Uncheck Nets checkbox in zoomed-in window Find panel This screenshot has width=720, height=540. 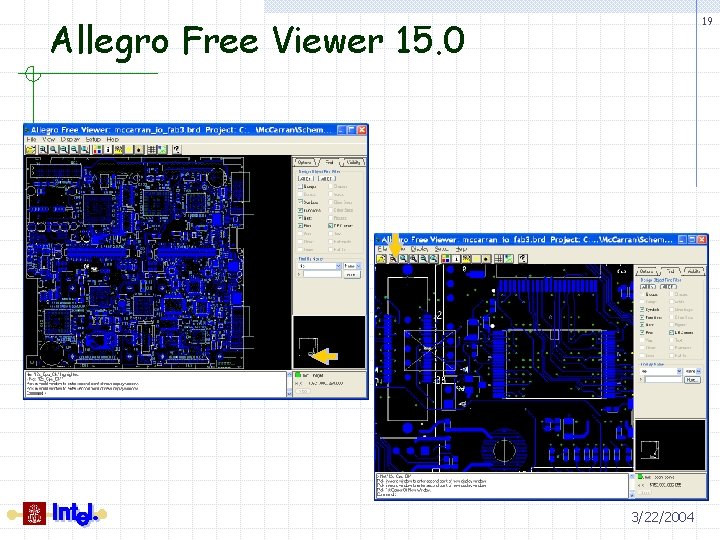coord(642,325)
